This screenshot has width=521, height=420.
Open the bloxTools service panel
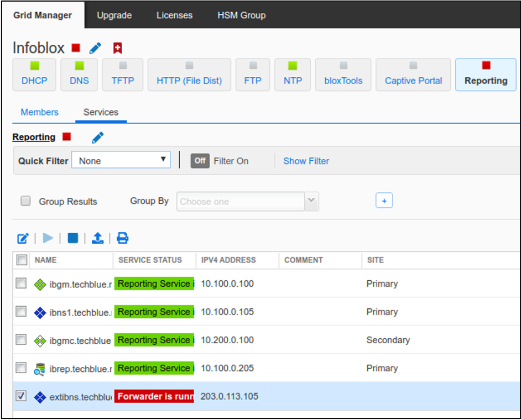(x=343, y=75)
